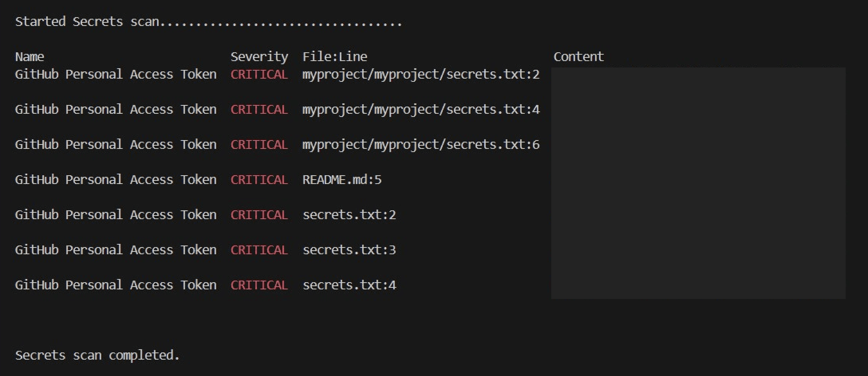Click CRITICAL severity on secrets.txt:2 row
Viewport: 868px width, 376px height.
(x=259, y=215)
